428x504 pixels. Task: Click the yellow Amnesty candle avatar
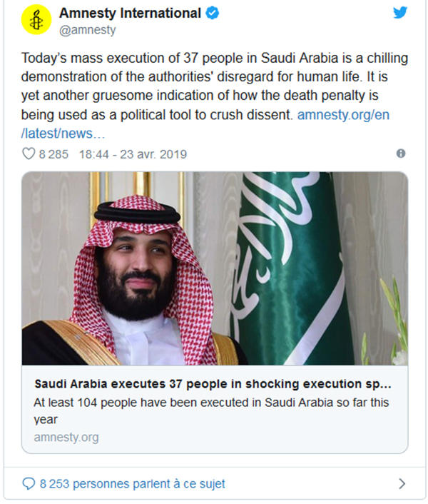(x=36, y=20)
